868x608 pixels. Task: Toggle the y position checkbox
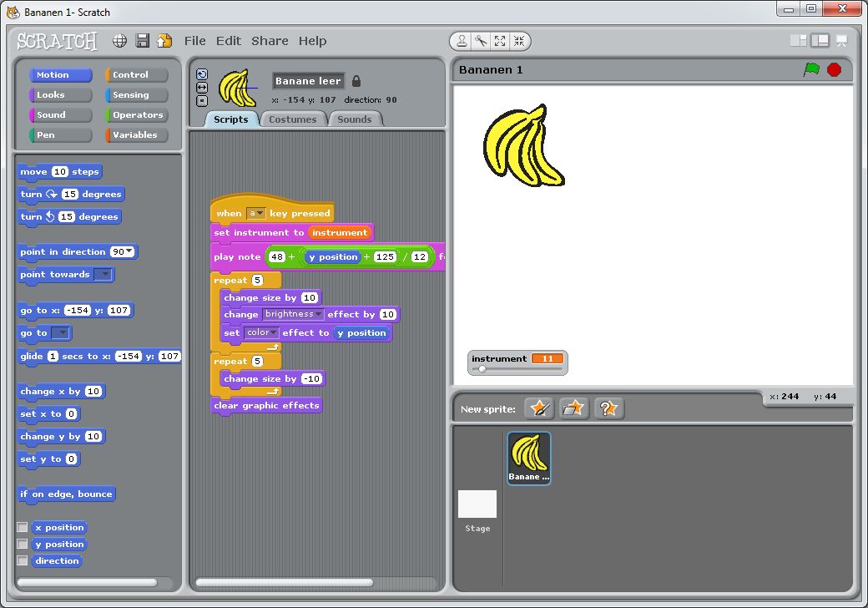pyautogui.click(x=23, y=545)
